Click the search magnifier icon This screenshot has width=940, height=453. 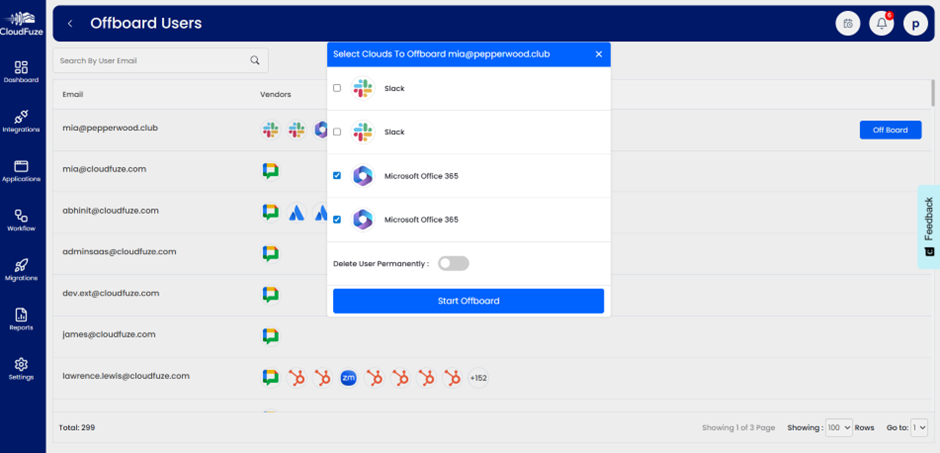[x=256, y=61]
